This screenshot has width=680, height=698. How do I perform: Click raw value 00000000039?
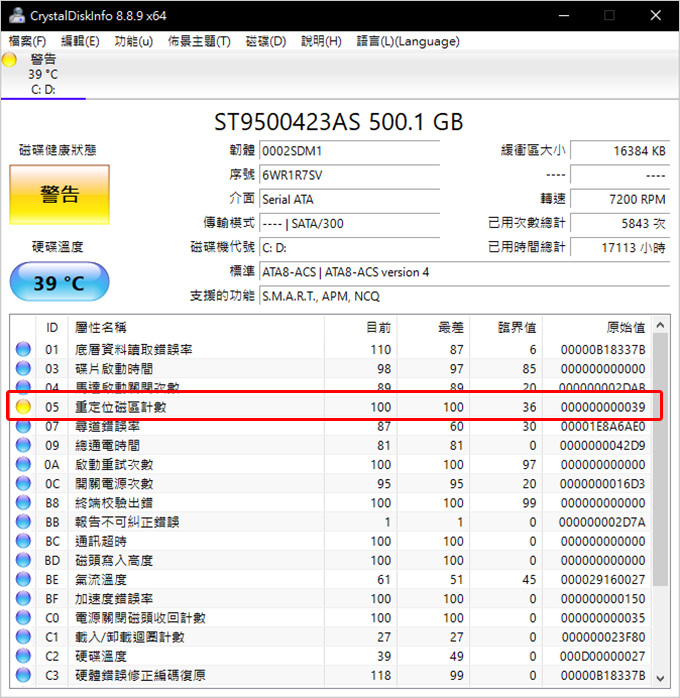(x=603, y=406)
